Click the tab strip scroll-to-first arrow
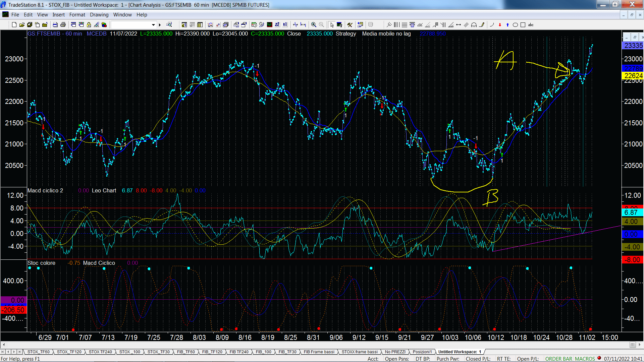 [x=3, y=352]
